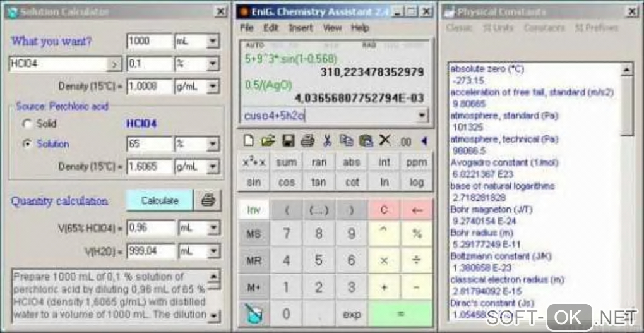Cut with the scissors icon
The image size is (644, 333).
pos(327,141)
